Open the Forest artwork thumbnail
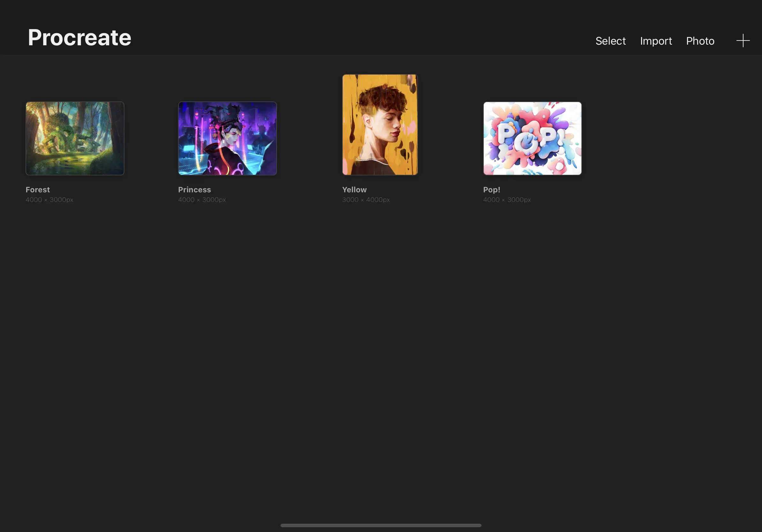The height and width of the screenshot is (532, 762). click(x=75, y=138)
